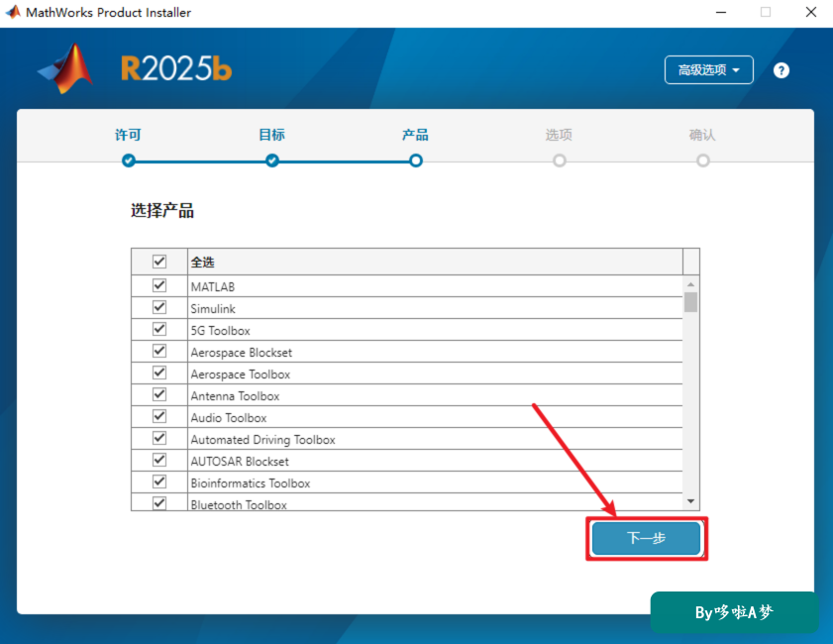Toggle the Aerospace Toolbox checkbox
Image resolution: width=833 pixels, height=644 pixels.
click(159, 373)
